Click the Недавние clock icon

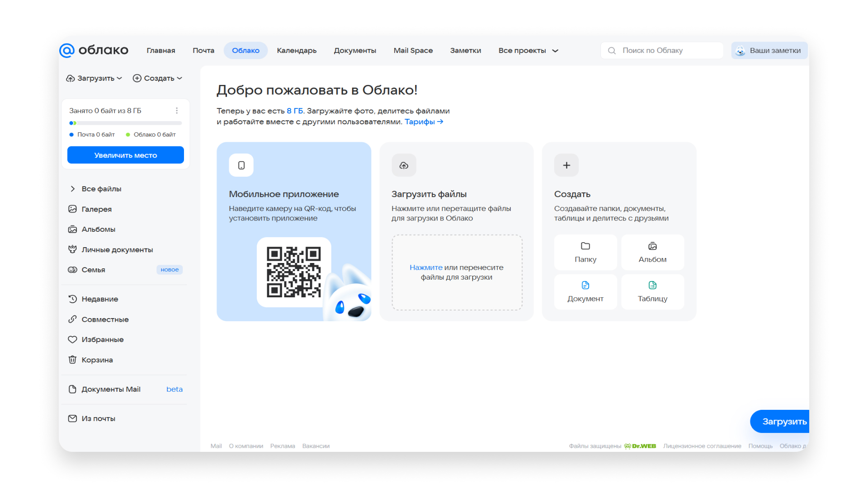pos(72,299)
